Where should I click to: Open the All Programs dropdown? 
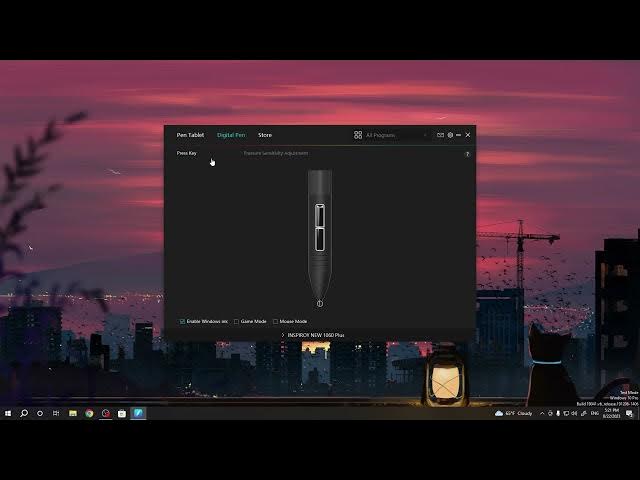(x=396, y=135)
